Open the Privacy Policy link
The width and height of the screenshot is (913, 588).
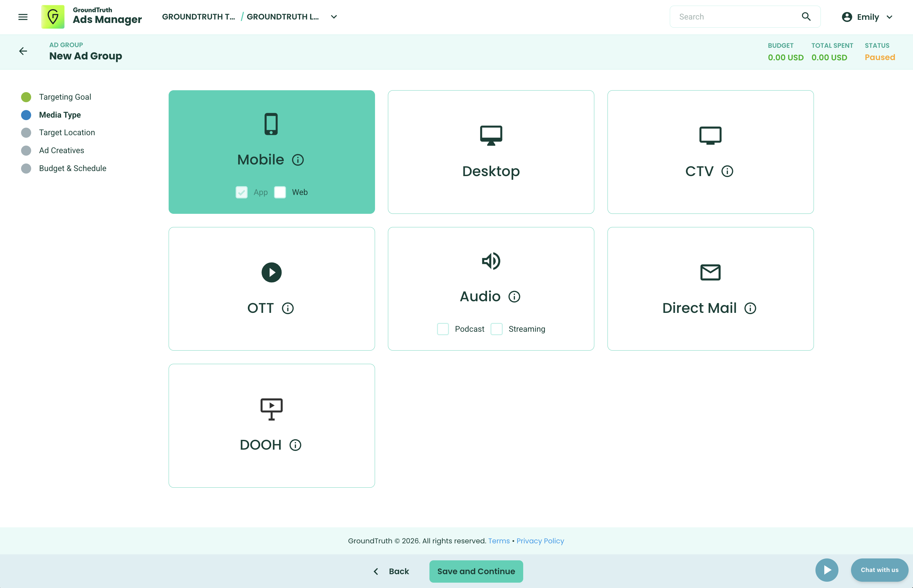coord(540,541)
